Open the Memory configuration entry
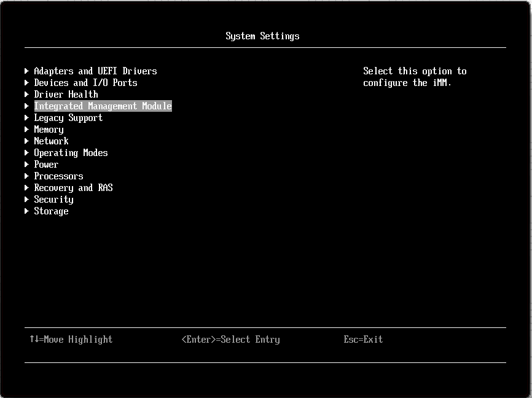This screenshot has width=532, height=398. tap(49, 129)
